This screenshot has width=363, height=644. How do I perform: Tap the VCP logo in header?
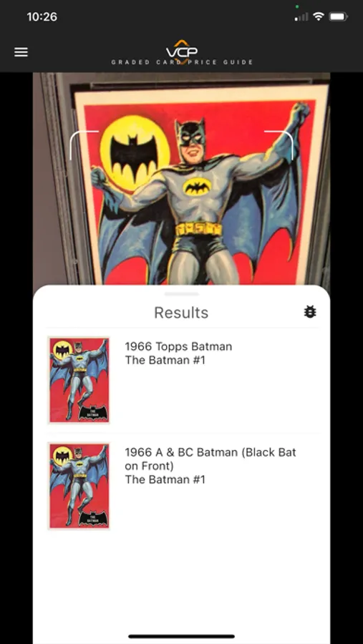click(x=182, y=49)
